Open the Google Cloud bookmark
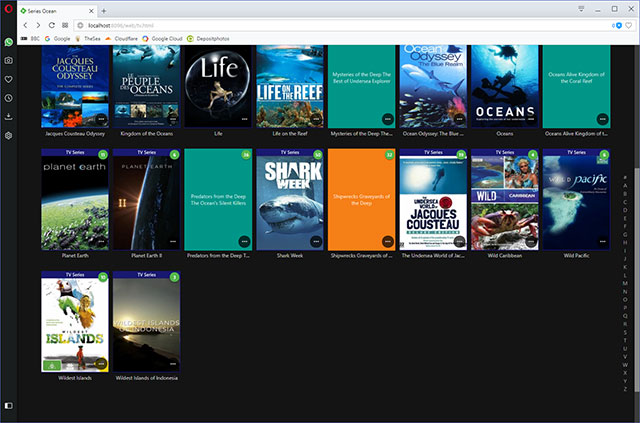640x423 pixels. click(x=164, y=38)
